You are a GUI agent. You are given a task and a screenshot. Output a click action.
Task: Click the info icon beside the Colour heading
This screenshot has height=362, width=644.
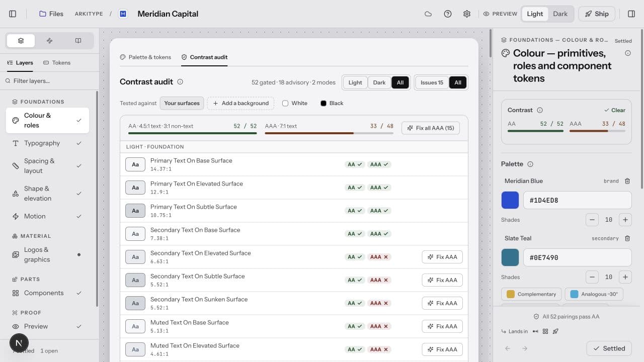(628, 53)
